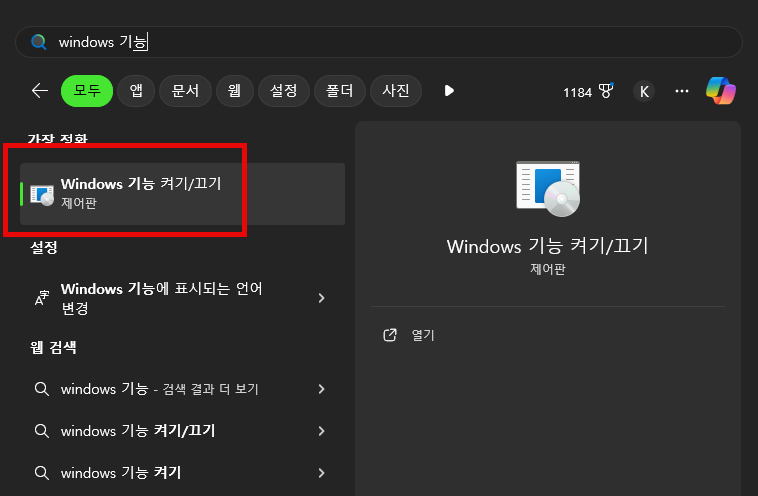
Task: Open web result 'windows 기능 - 검색 결과 더 보기'
Action: [x=182, y=389]
